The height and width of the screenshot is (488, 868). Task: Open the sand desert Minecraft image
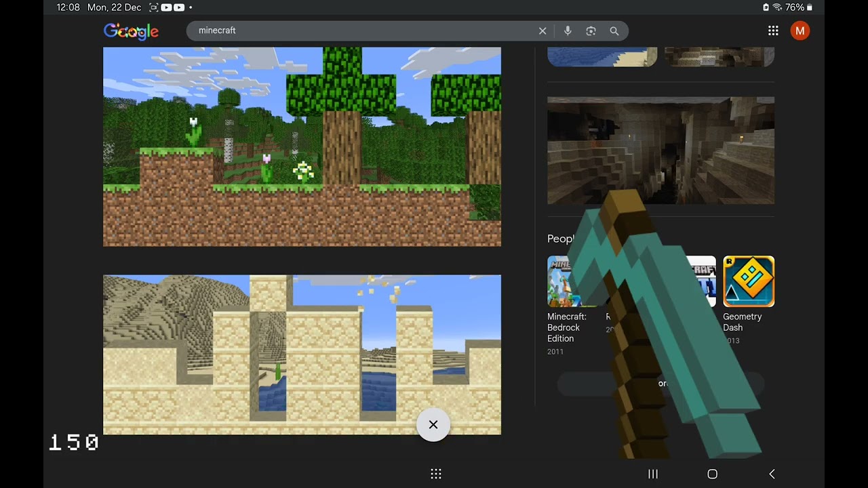[x=302, y=354]
